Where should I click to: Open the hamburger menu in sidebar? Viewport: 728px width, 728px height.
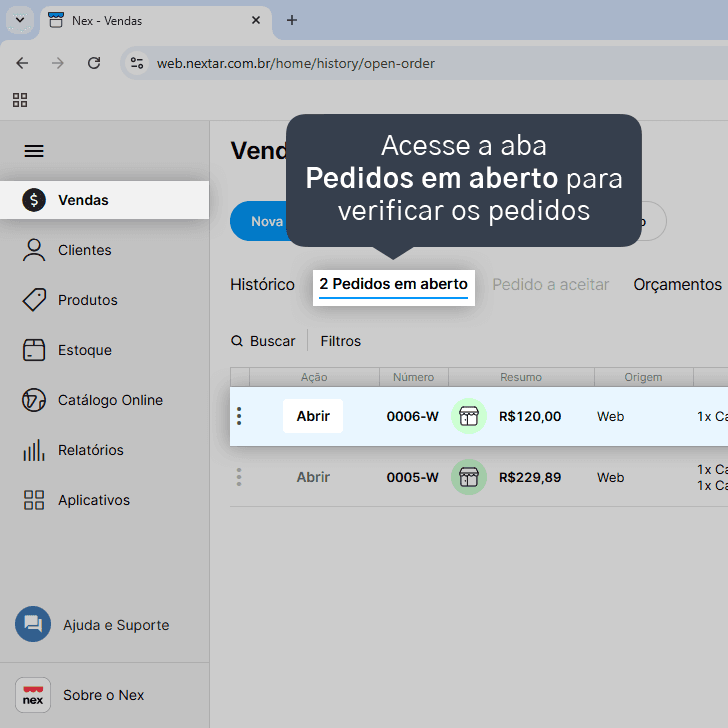(x=34, y=151)
